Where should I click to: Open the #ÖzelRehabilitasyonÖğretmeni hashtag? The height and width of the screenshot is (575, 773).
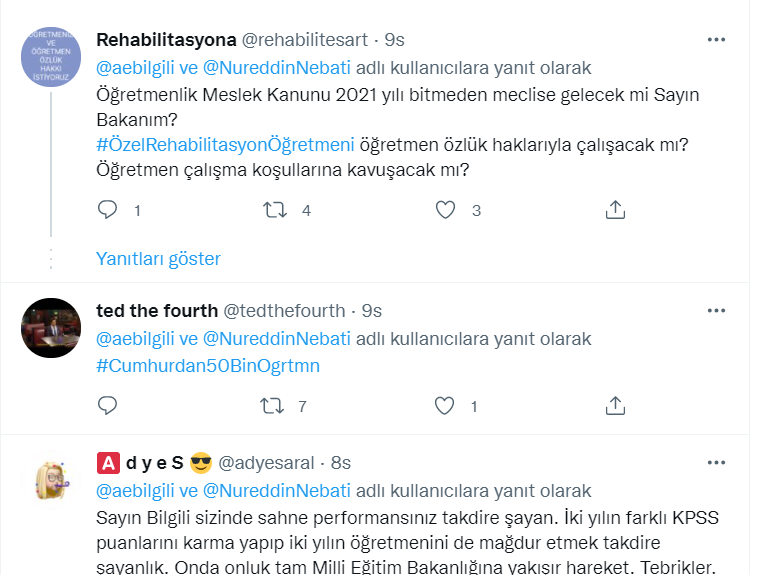(x=248, y=145)
